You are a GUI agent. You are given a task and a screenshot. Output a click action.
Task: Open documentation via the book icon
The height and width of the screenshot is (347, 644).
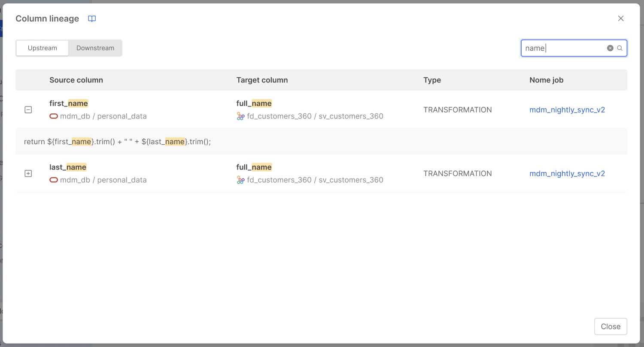tap(91, 18)
